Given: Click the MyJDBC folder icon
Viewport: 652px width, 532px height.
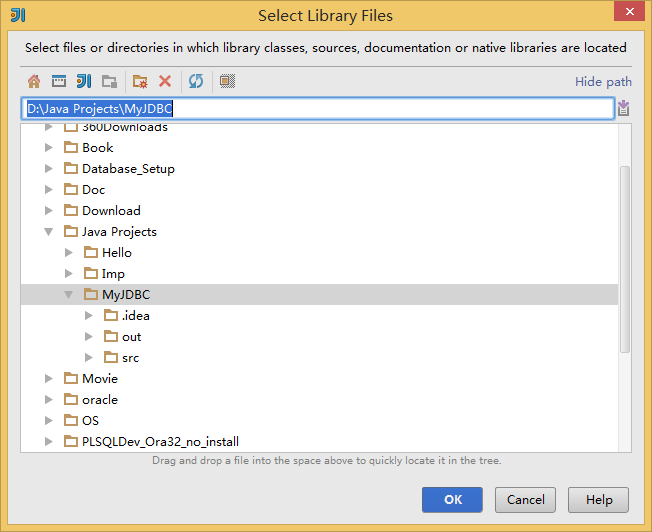Looking at the screenshot, I should 91,294.
